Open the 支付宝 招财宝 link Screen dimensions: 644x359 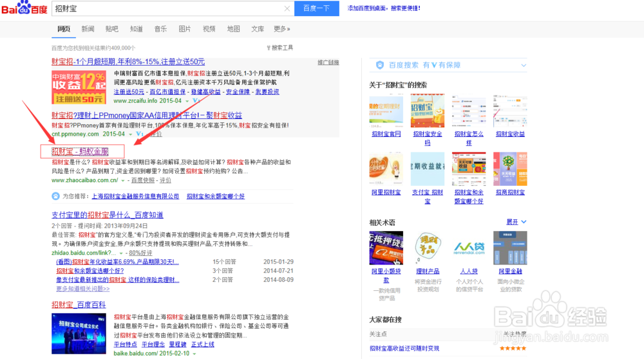tap(428, 196)
